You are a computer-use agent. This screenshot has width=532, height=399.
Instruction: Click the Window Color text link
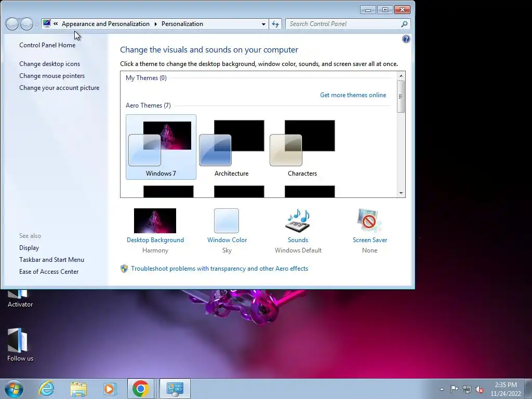(x=227, y=240)
